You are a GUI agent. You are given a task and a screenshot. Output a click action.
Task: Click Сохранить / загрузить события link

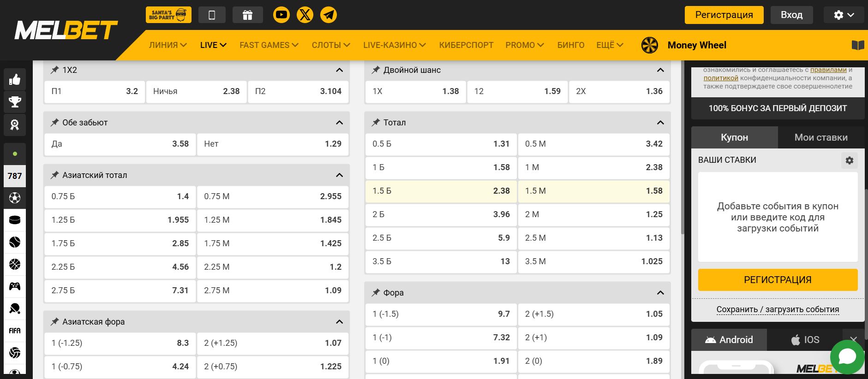click(778, 309)
